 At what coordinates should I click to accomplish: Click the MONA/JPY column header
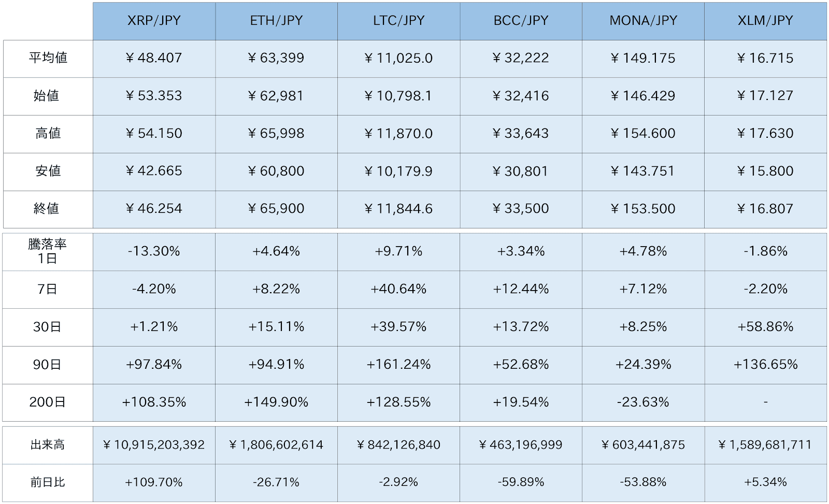point(643,21)
